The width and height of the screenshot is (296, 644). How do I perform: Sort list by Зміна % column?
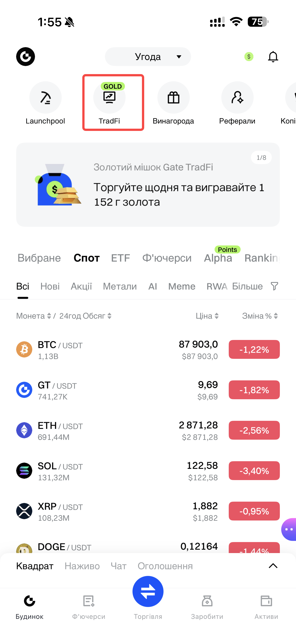(x=260, y=316)
